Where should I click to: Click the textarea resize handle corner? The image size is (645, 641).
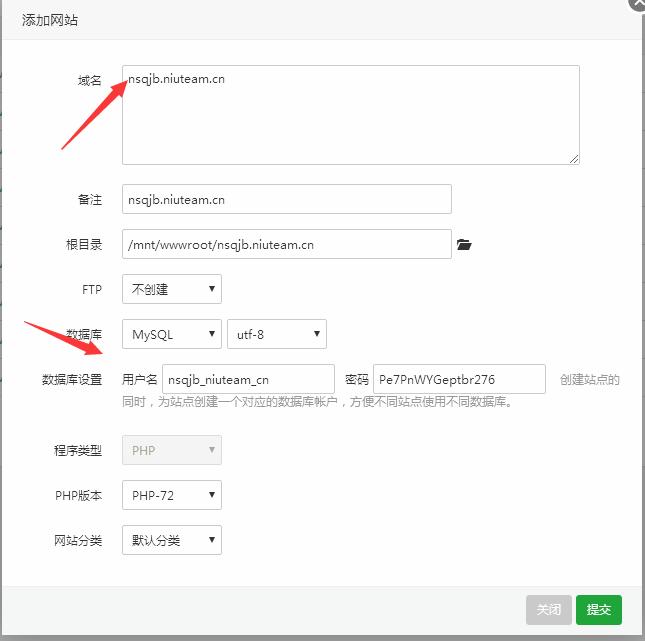574,159
